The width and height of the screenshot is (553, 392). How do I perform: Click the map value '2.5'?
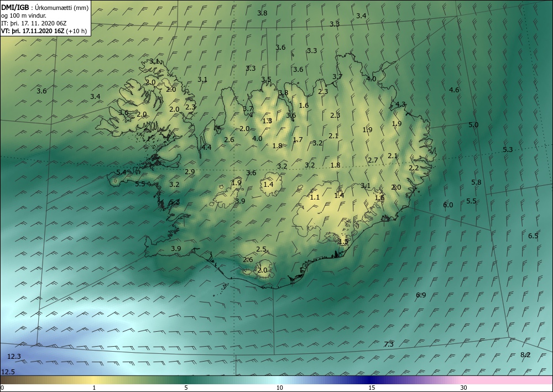pyautogui.click(x=261, y=249)
